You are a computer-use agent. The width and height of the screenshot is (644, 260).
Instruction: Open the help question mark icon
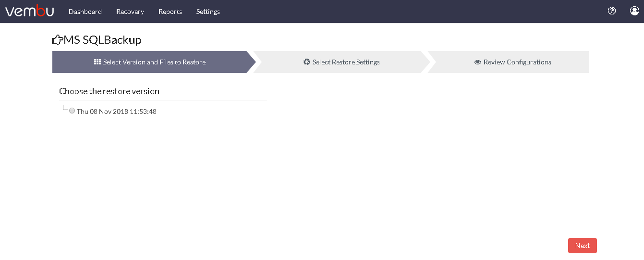click(612, 11)
